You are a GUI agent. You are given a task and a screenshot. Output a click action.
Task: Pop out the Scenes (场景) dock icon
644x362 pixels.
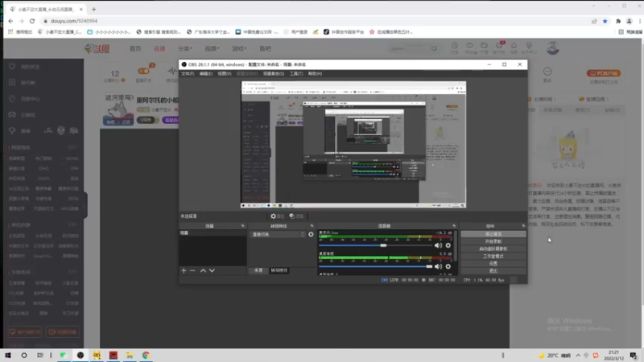click(243, 226)
